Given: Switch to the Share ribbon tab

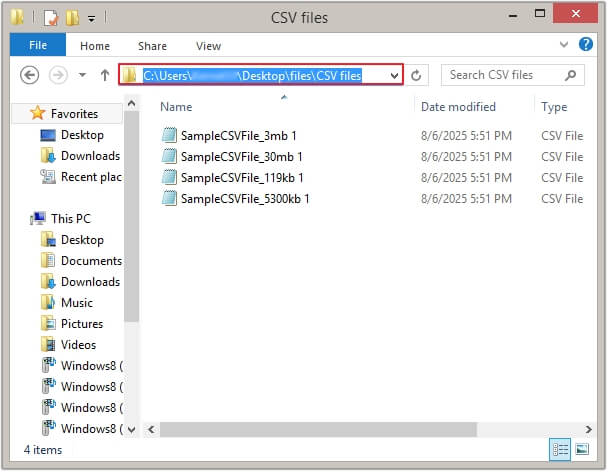Looking at the screenshot, I should coord(152,46).
